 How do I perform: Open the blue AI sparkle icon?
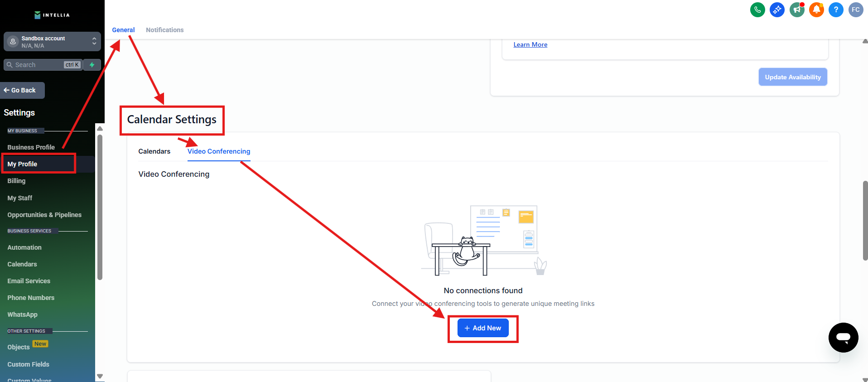[777, 10]
